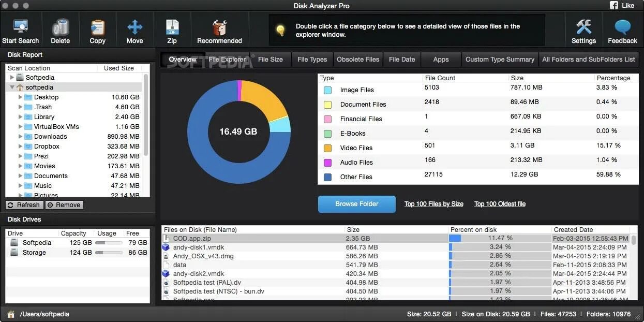Open the File Types tab

pos(312,60)
